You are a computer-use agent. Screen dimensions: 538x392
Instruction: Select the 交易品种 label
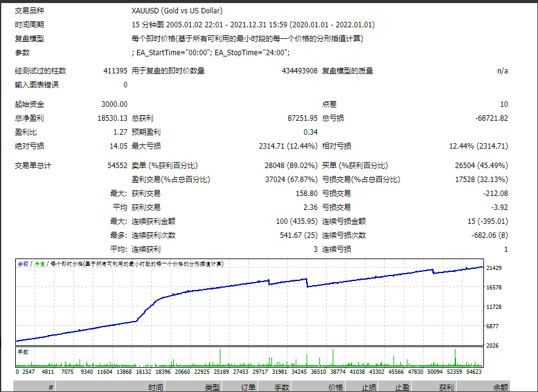29,11
